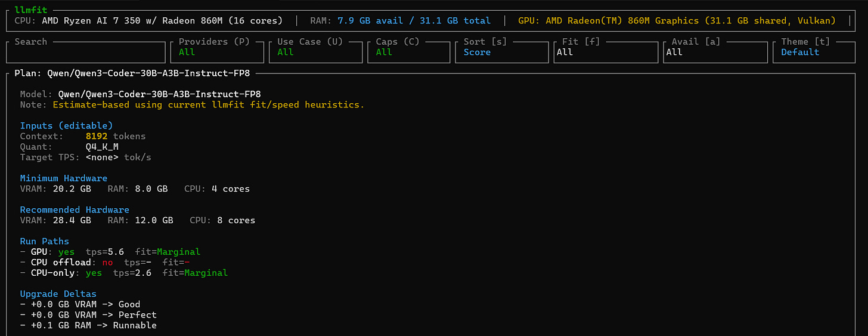This screenshot has width=868, height=336.
Task: Select the model name on the Model line
Action: coord(159,94)
